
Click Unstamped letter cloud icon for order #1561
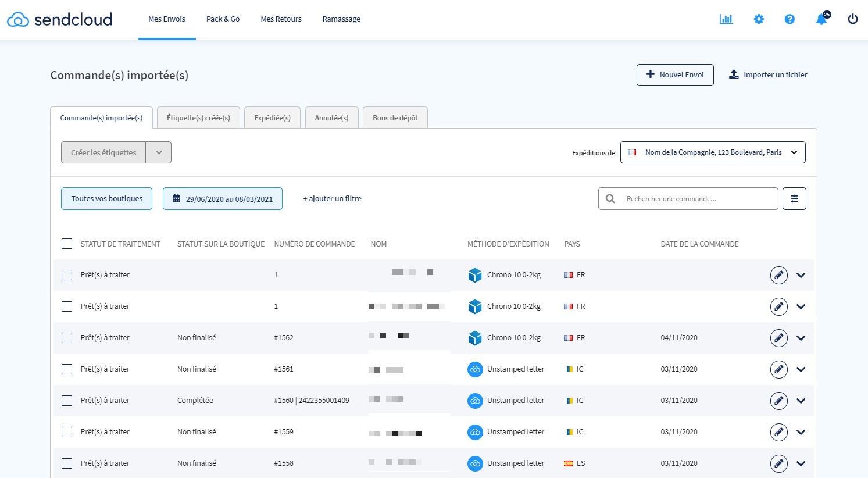coord(475,369)
